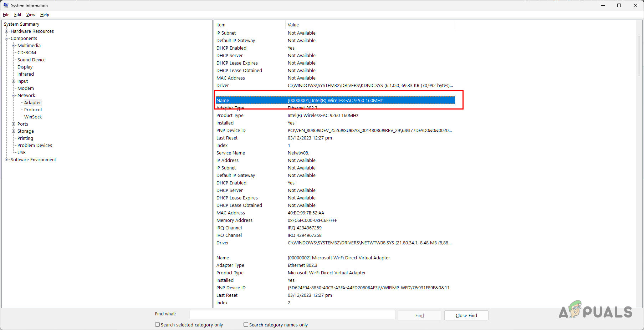The image size is (644, 330).
Task: Expand the Software Environment node
Action: (6, 159)
